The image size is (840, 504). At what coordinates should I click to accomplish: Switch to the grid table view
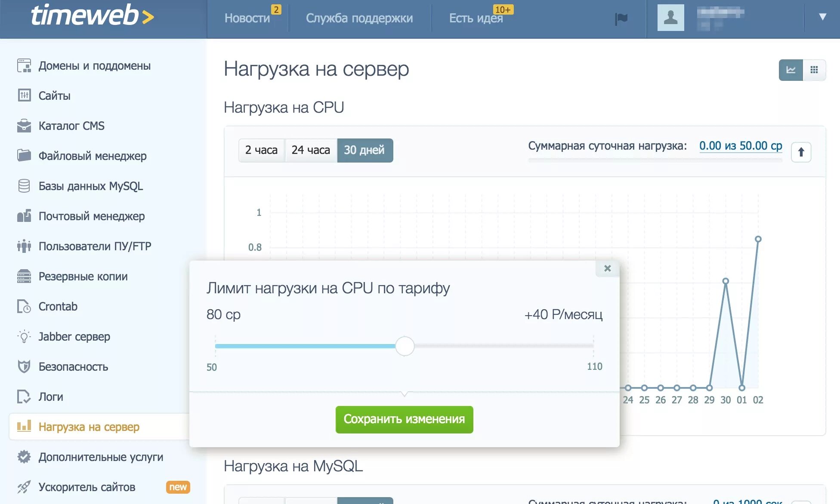[x=814, y=70]
